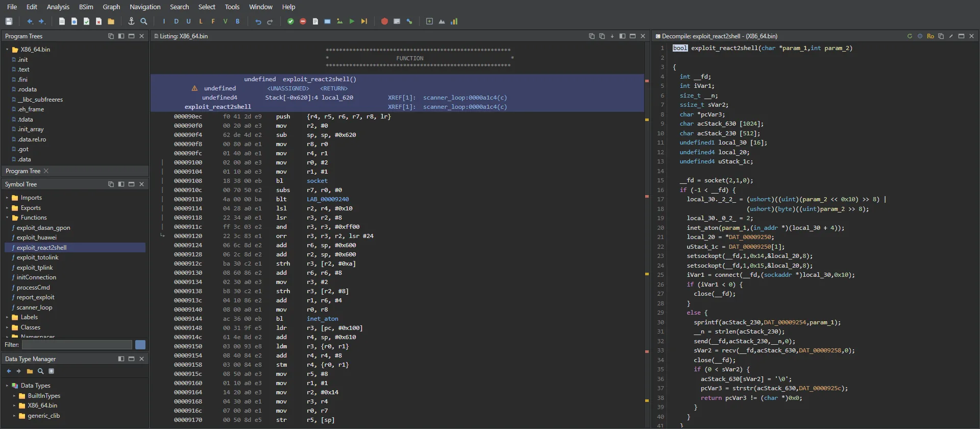Image resolution: width=980 pixels, height=429 pixels.
Task: Click the blue filter options button beside Filter field
Action: coord(140,345)
